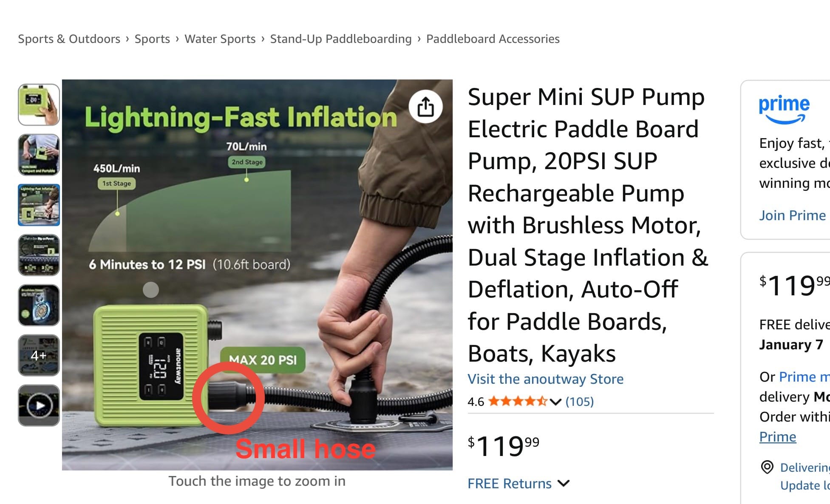Click the delivery location pin icon
830x504 pixels.
tap(767, 467)
